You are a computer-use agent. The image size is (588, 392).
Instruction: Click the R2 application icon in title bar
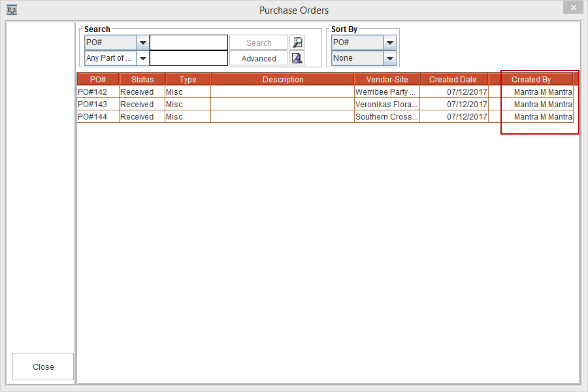click(11, 10)
